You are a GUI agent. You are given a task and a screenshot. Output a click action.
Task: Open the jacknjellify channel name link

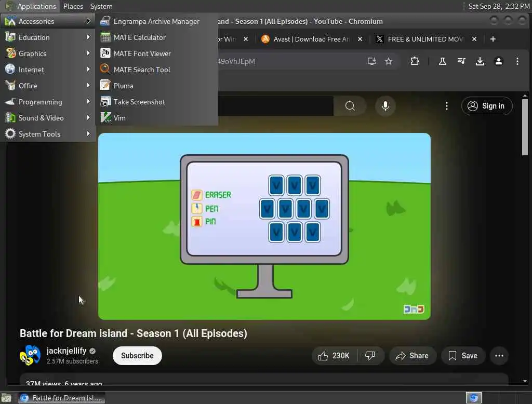pos(66,351)
